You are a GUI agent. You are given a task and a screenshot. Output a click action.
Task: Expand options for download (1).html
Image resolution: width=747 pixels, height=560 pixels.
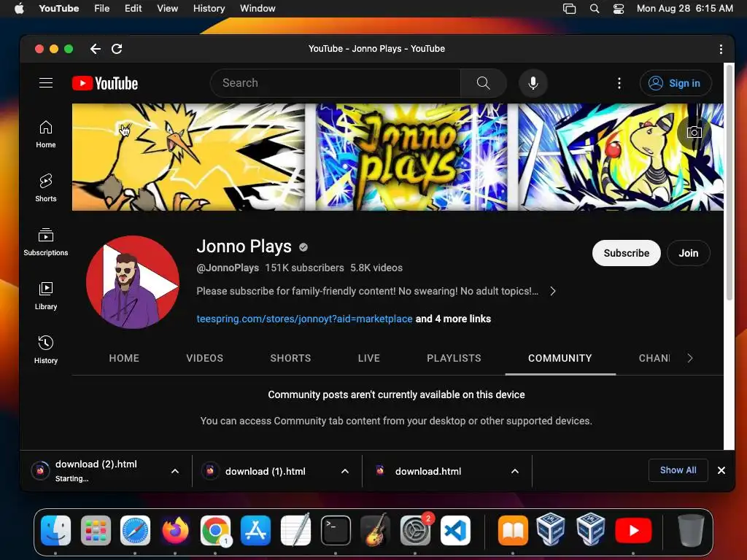345,471
